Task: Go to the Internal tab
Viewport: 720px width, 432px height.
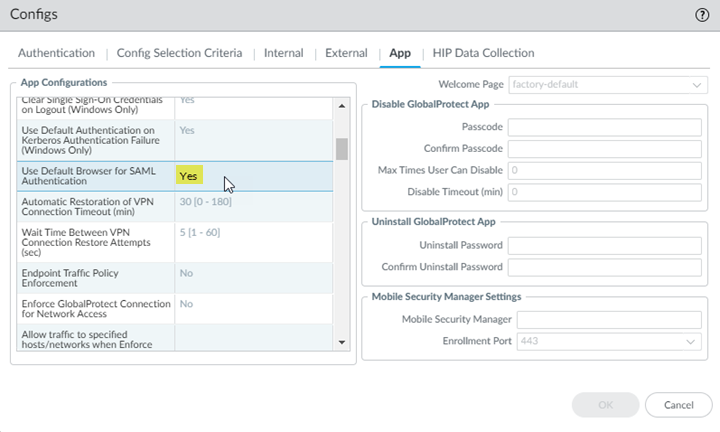Action: [283, 53]
